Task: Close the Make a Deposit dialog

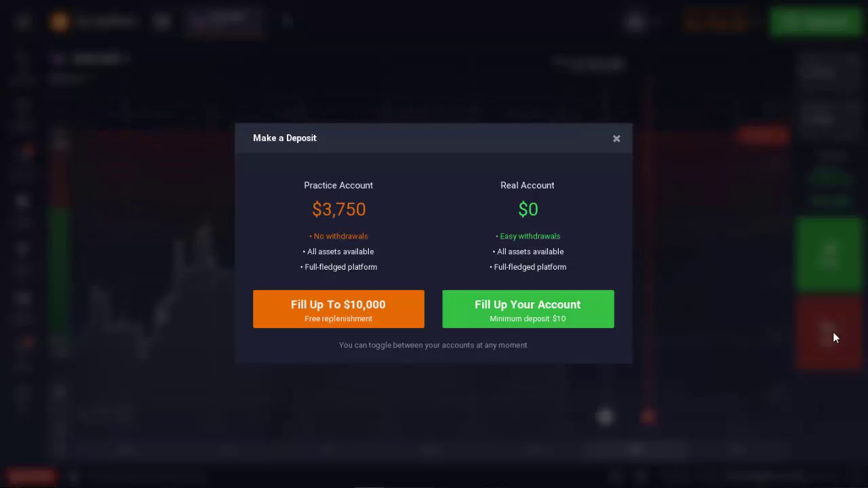Action: [x=616, y=138]
